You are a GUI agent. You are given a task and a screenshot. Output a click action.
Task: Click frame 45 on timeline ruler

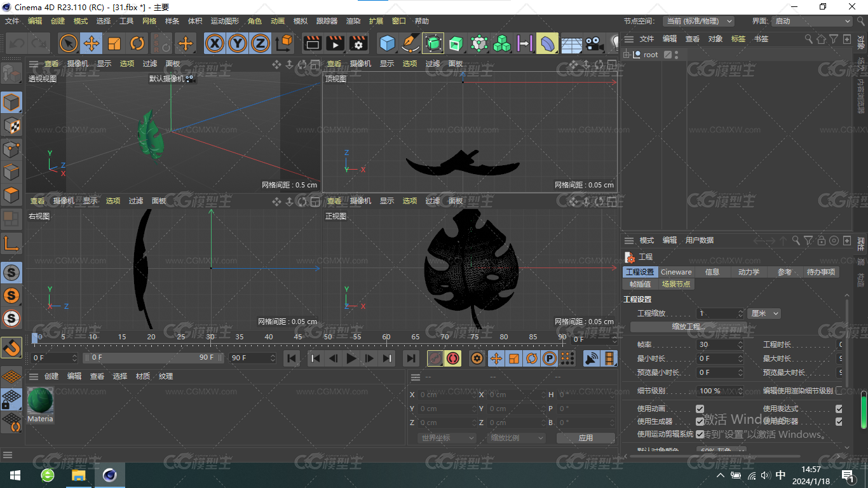click(298, 337)
